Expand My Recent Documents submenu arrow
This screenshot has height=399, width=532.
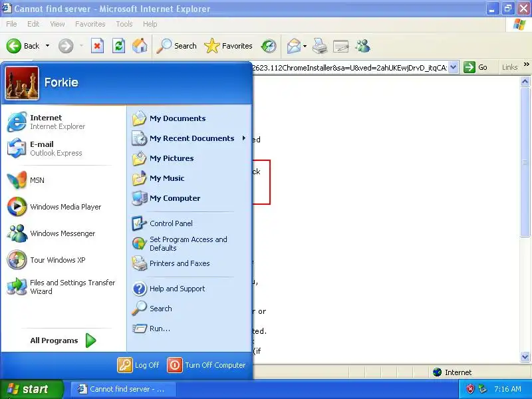click(243, 138)
